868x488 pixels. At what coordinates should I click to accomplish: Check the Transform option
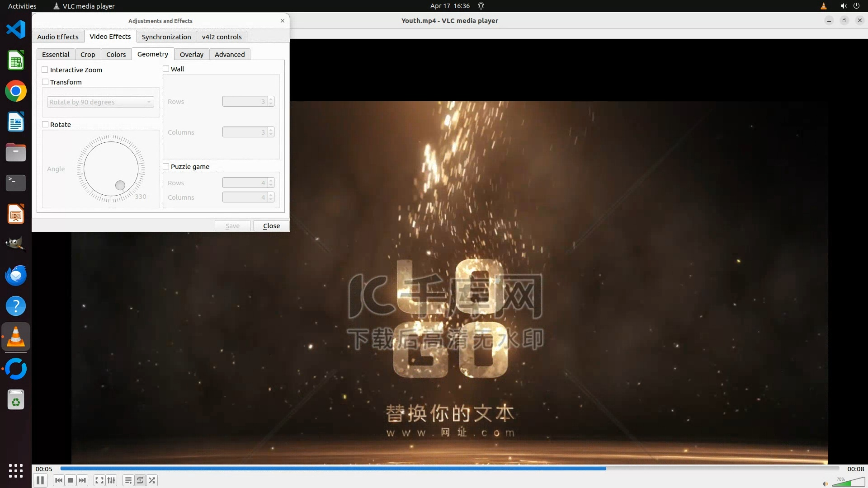point(45,82)
